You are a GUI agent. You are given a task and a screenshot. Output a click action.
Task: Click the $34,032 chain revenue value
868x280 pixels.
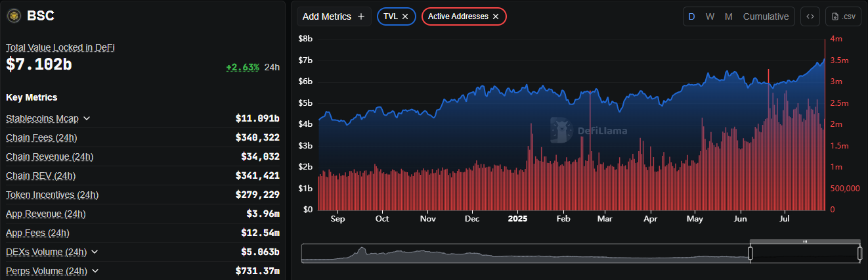[x=260, y=156]
